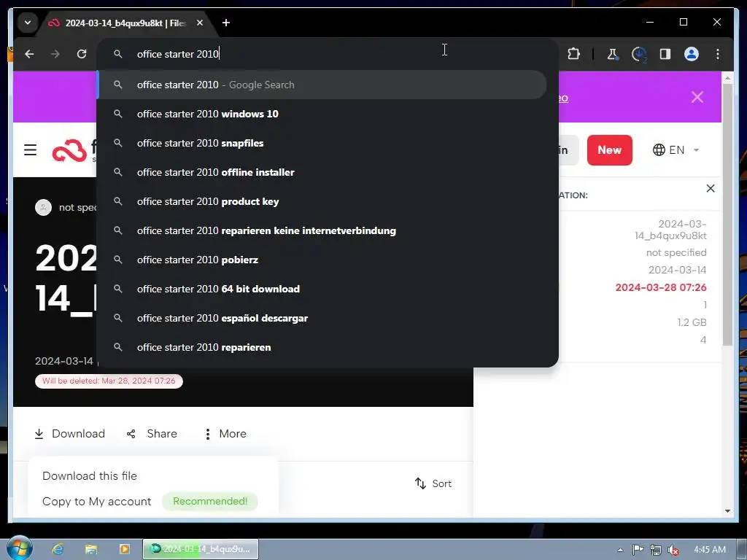The height and width of the screenshot is (560, 747).
Task: Open a new browser tab
Action: pyautogui.click(x=226, y=23)
